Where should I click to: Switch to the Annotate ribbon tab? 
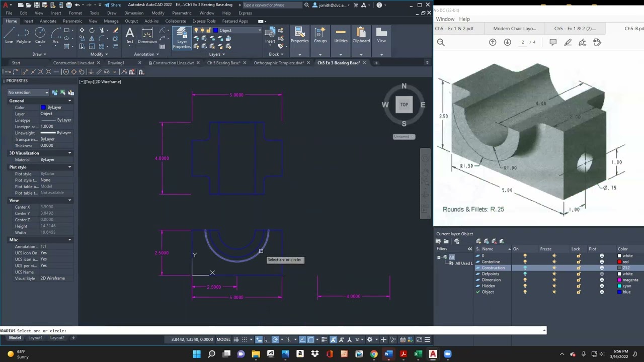point(48,21)
